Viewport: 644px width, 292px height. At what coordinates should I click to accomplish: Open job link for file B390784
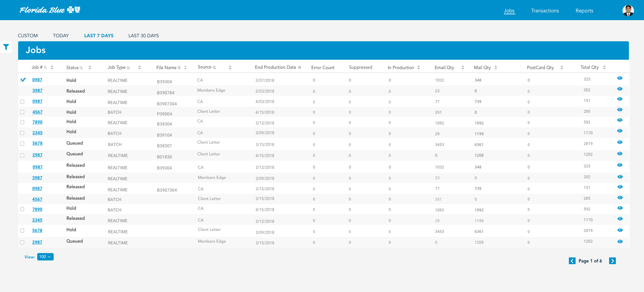coord(37,91)
